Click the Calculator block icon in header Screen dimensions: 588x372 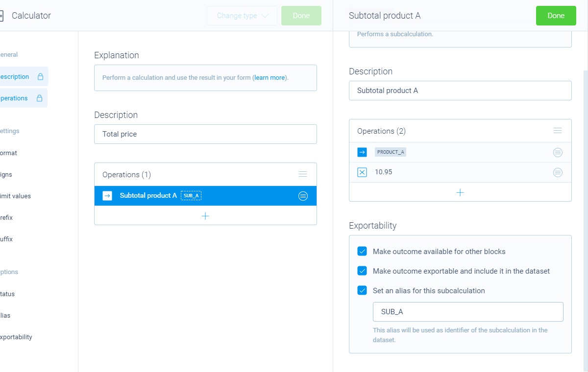[1, 16]
